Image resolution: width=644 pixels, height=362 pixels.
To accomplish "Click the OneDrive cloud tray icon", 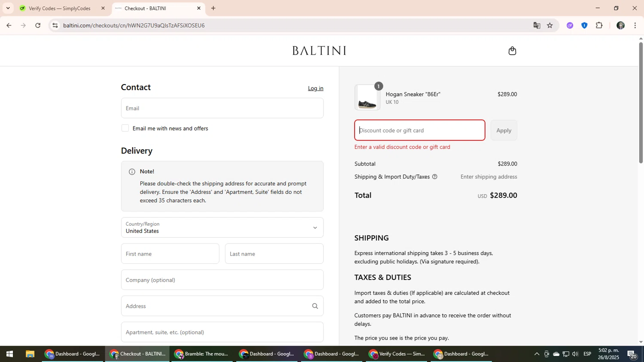I will [x=556, y=354].
